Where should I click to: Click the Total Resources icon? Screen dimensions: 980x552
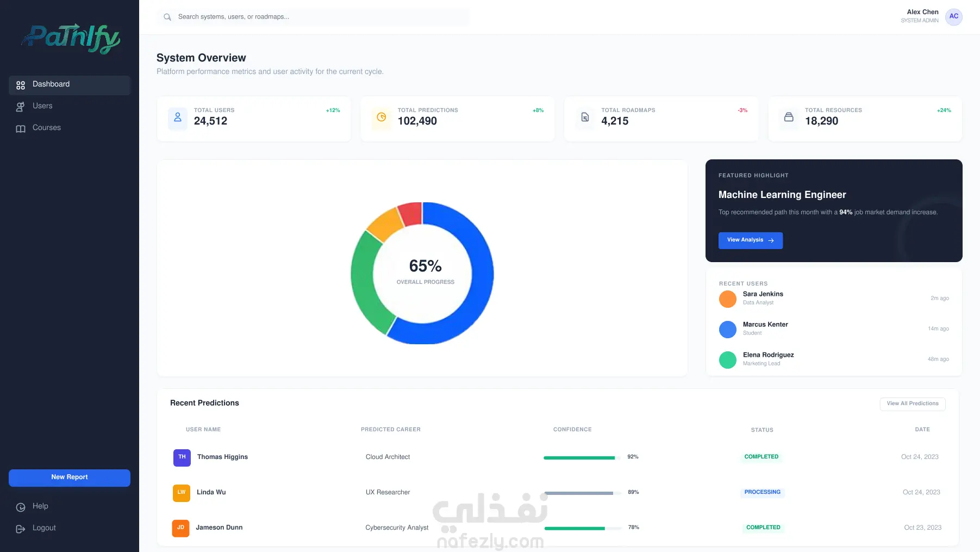(789, 117)
